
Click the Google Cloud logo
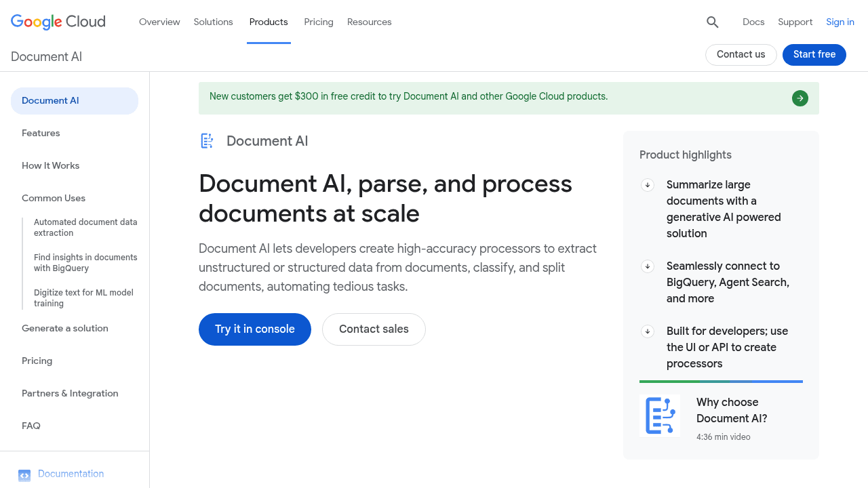tap(58, 22)
